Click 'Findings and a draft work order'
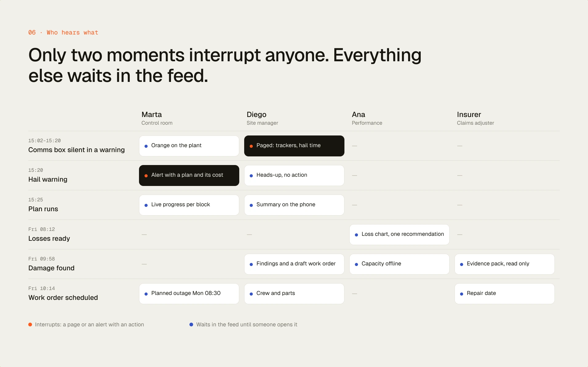This screenshot has height=367, width=588. coord(294,264)
